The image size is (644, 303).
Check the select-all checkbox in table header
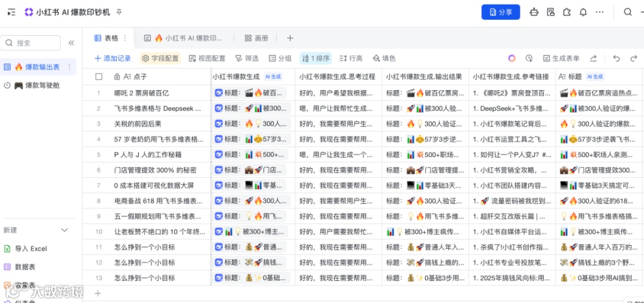(98, 76)
